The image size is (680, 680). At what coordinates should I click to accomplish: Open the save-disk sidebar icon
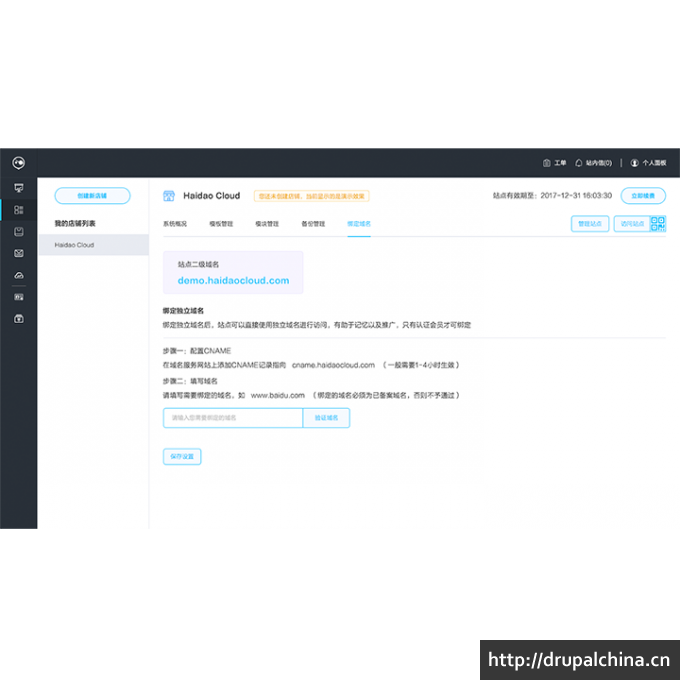(19, 232)
